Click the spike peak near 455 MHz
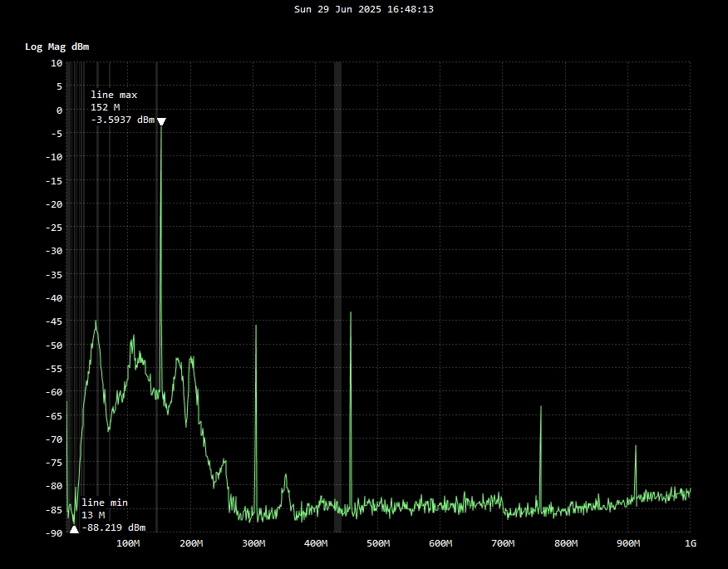 coord(351,314)
